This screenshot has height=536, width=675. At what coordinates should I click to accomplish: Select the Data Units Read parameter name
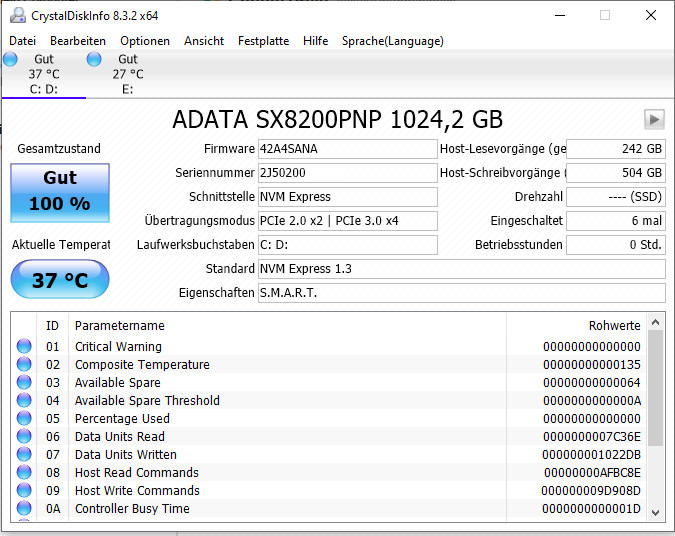[x=120, y=437]
